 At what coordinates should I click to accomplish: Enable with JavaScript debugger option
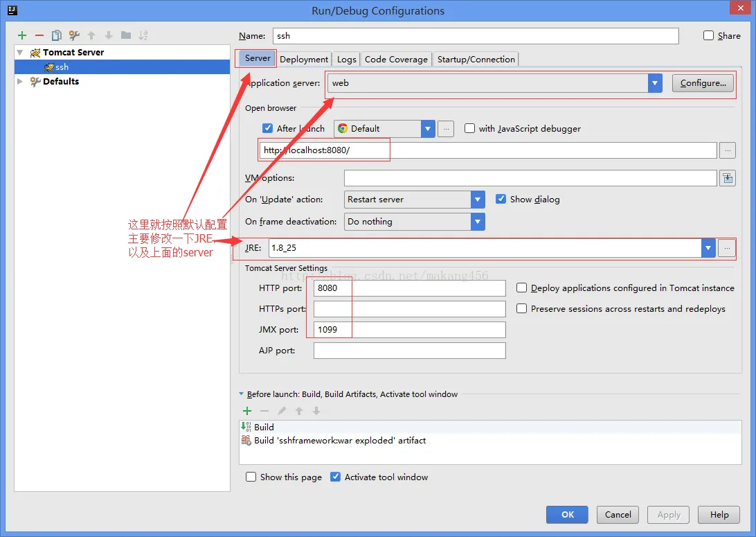tap(469, 128)
